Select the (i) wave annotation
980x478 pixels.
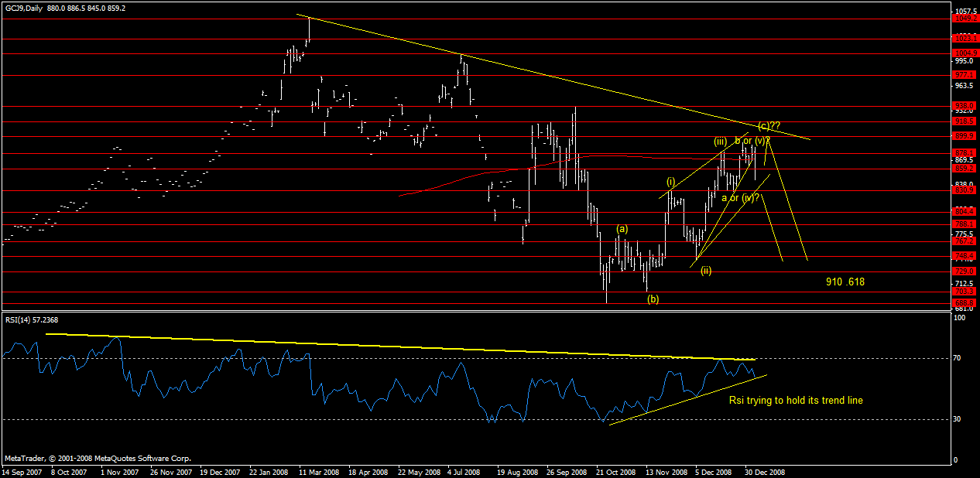(670, 181)
